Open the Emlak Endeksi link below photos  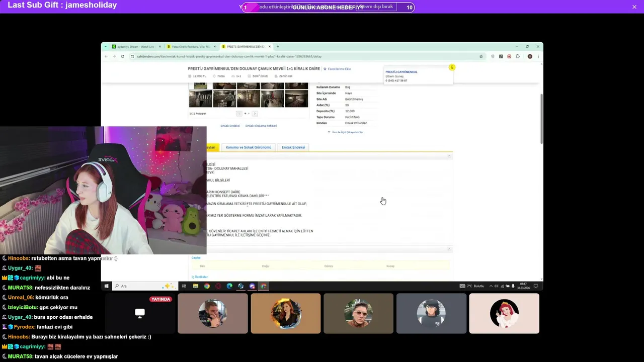point(230,126)
